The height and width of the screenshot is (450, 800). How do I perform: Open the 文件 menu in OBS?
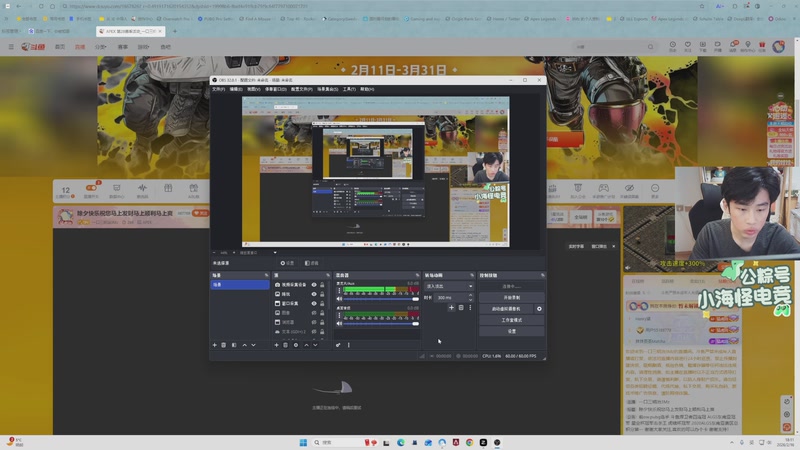218,89
